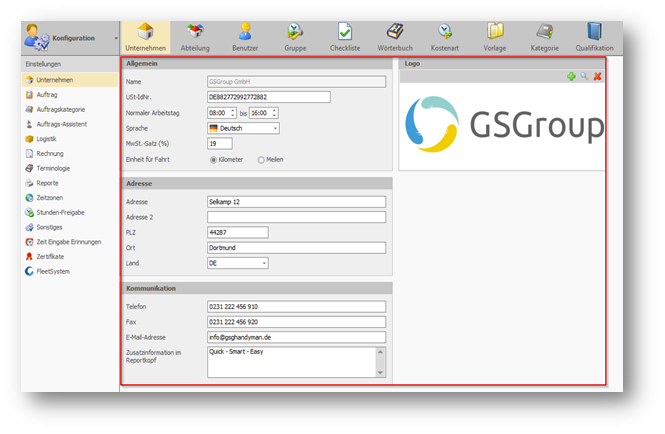The width and height of the screenshot is (665, 434).
Task: Open the Benutzer toolbar icon
Action: pos(245,38)
